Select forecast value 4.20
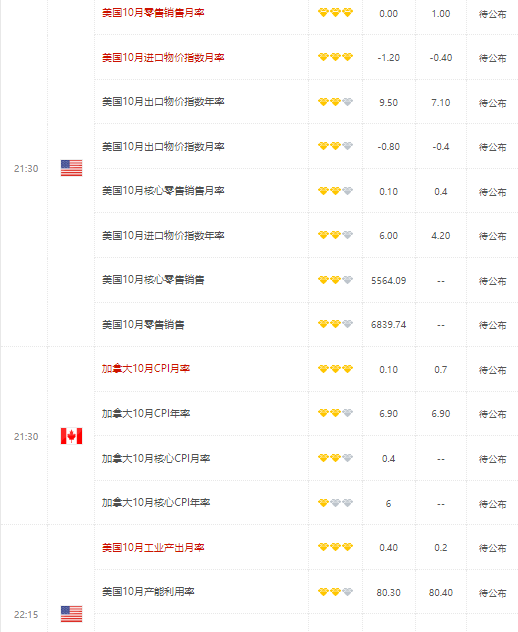 (441, 235)
